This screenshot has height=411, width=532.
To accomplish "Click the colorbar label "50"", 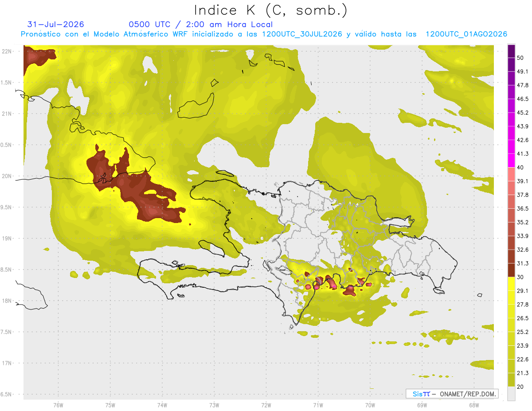I will 521,58.
